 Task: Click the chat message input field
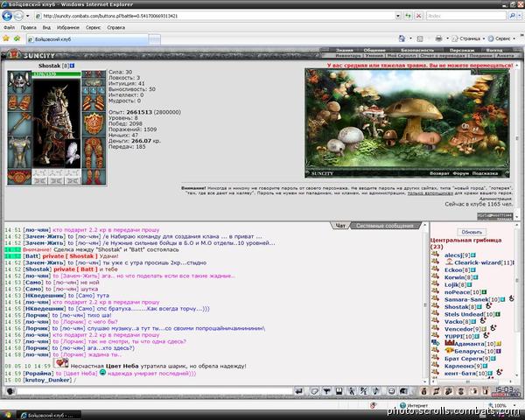pos(155,391)
